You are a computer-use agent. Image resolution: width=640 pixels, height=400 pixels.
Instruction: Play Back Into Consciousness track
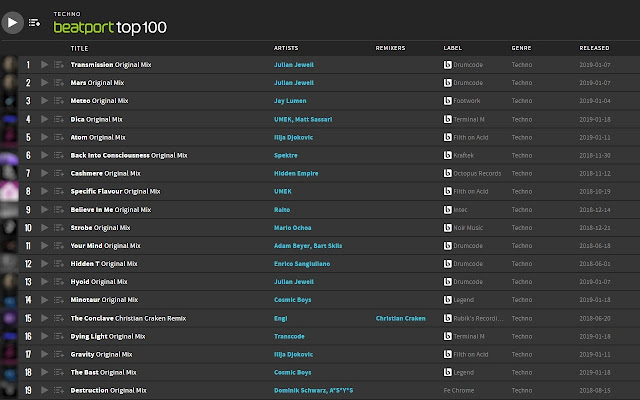point(44,155)
